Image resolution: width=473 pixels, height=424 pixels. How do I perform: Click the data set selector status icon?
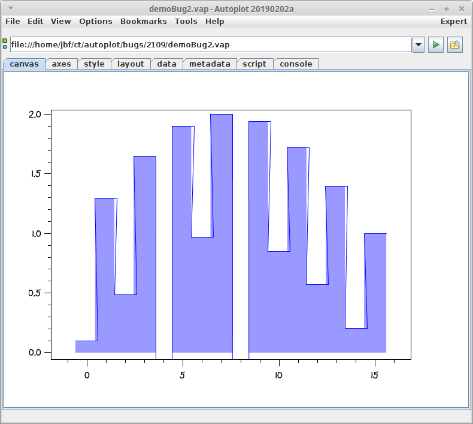[x=5, y=44]
